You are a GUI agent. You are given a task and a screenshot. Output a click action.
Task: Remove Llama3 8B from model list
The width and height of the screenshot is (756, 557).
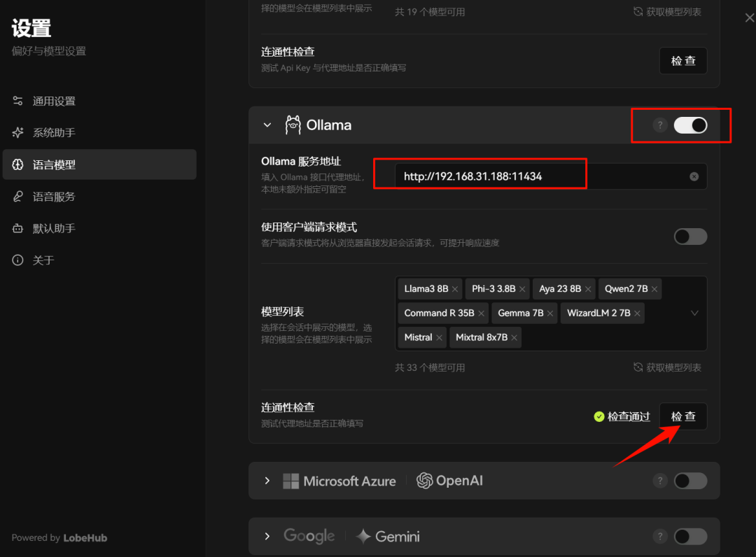pos(455,289)
